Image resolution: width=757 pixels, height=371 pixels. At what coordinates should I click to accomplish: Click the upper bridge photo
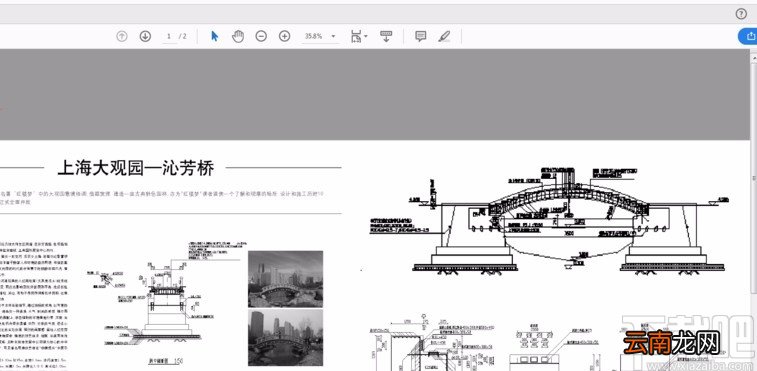[285, 279]
